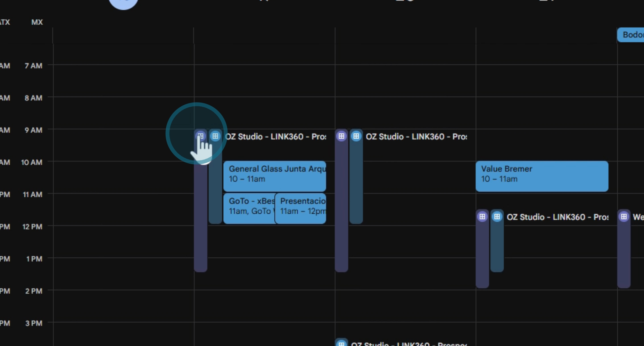Open the Value Bremer 10 – 11am event
Screen dimensions: 644x346
[x=542, y=176]
